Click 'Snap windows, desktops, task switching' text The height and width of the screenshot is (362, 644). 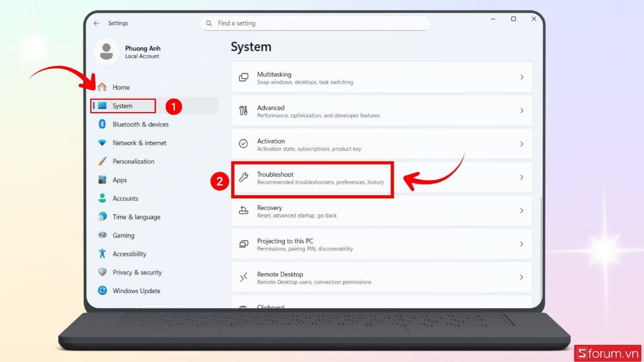305,82
